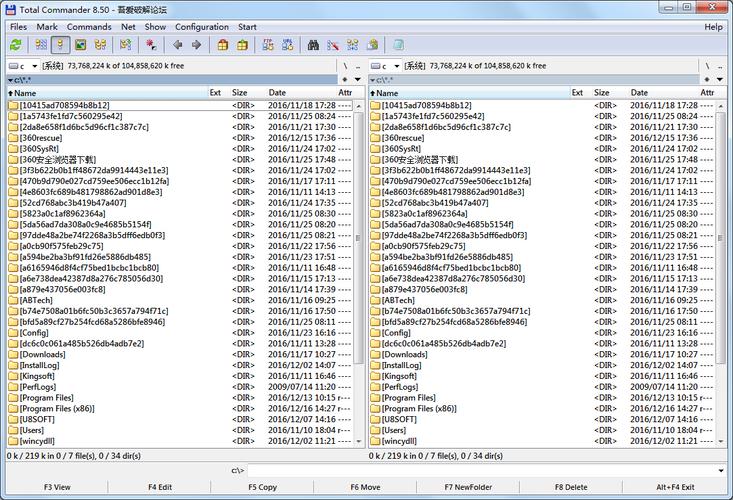Screen dimensions: 733x500
Task: Go forward using the right arrow icon
Action: tap(196, 45)
